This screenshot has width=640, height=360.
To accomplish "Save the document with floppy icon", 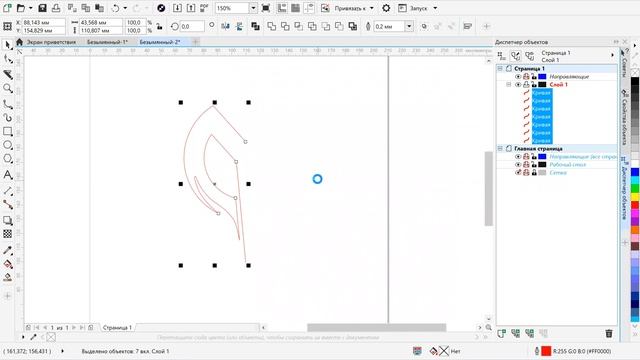I will tap(42, 8).
